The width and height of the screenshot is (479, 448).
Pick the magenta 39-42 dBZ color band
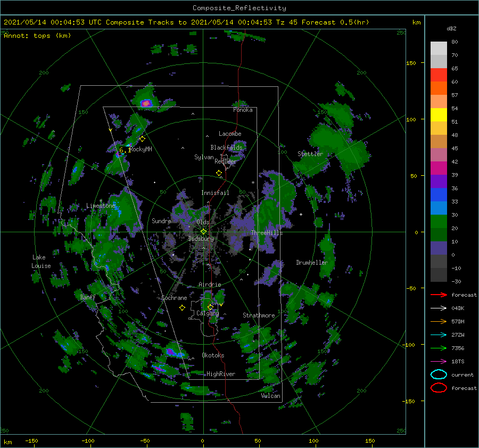tap(439, 168)
